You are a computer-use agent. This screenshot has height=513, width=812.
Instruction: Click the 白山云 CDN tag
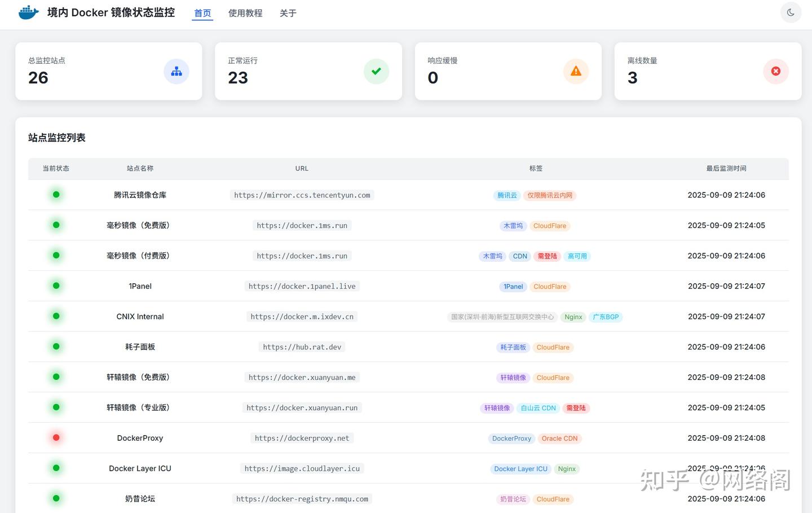click(539, 408)
